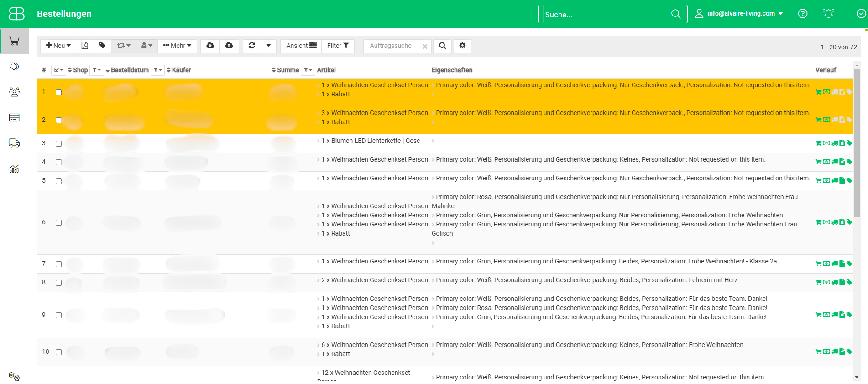Sort by the Summe column header
The height and width of the screenshot is (384, 868).
[x=285, y=70]
